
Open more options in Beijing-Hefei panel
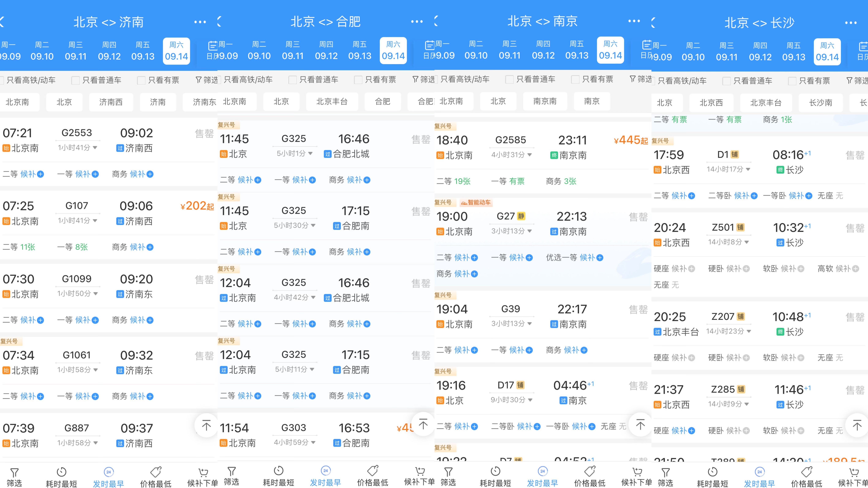(x=417, y=22)
